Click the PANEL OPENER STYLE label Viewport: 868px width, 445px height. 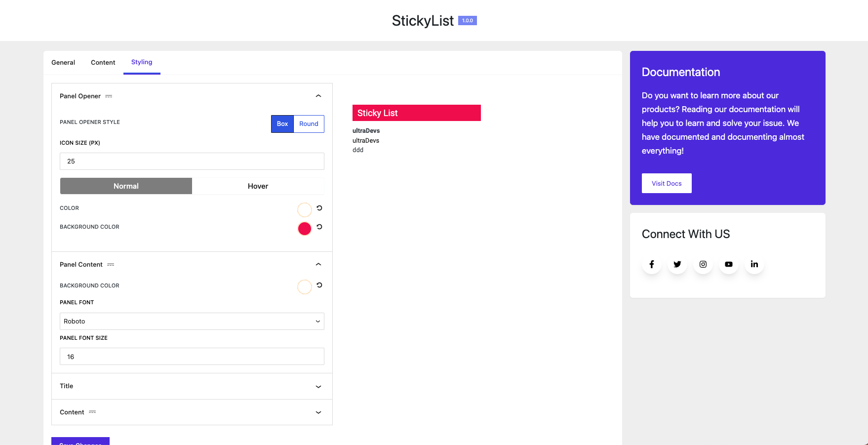point(90,122)
